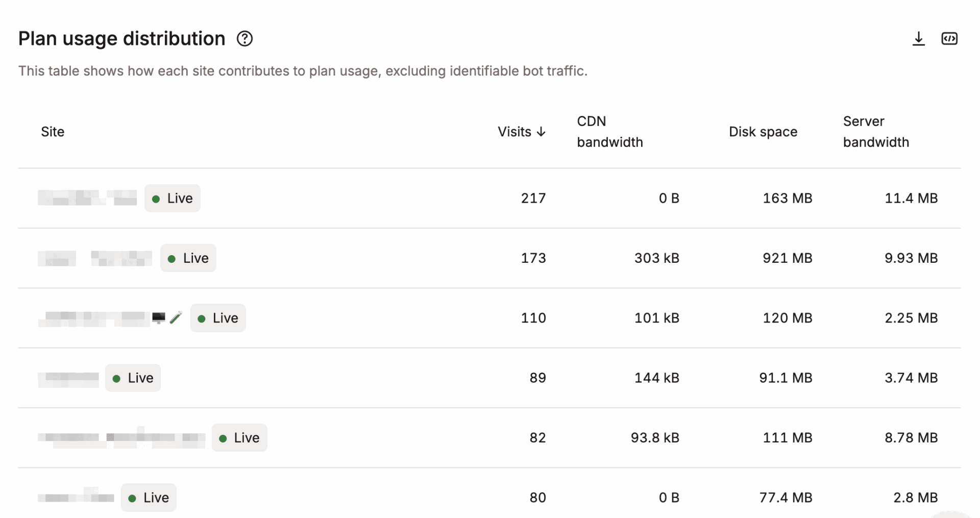Open the embed code view via the </> icon
Viewport: 980px width, 518px height.
[x=949, y=38]
